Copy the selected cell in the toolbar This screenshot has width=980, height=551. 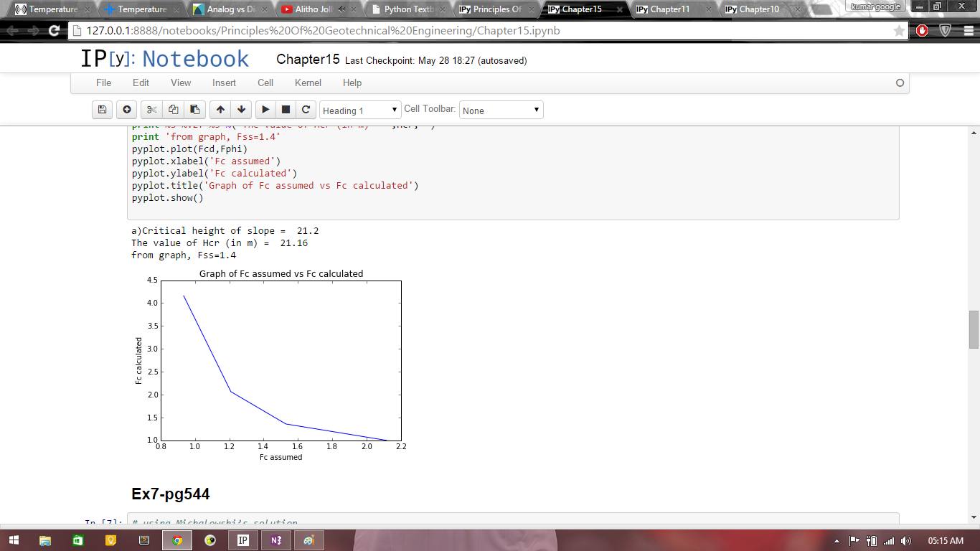click(173, 110)
